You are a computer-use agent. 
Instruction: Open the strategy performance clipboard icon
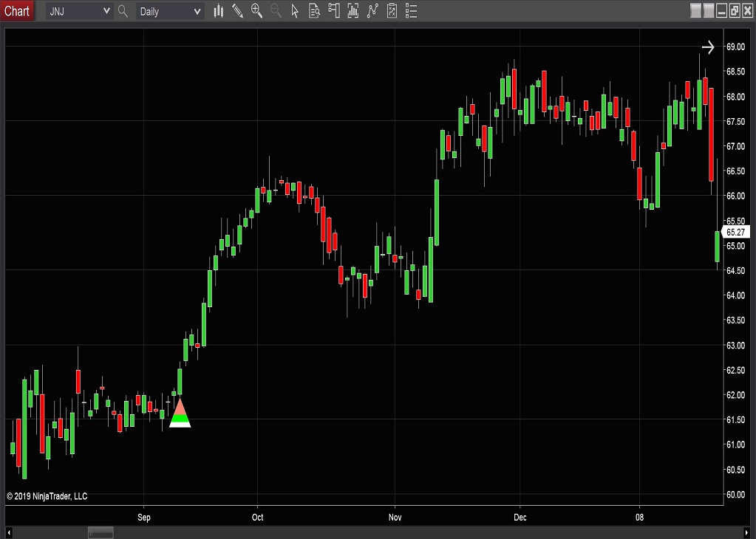[392, 11]
